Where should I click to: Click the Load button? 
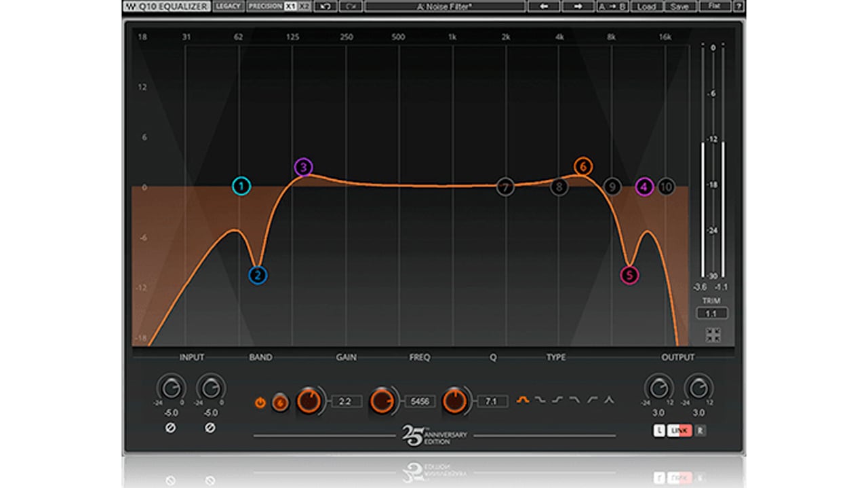click(646, 6)
